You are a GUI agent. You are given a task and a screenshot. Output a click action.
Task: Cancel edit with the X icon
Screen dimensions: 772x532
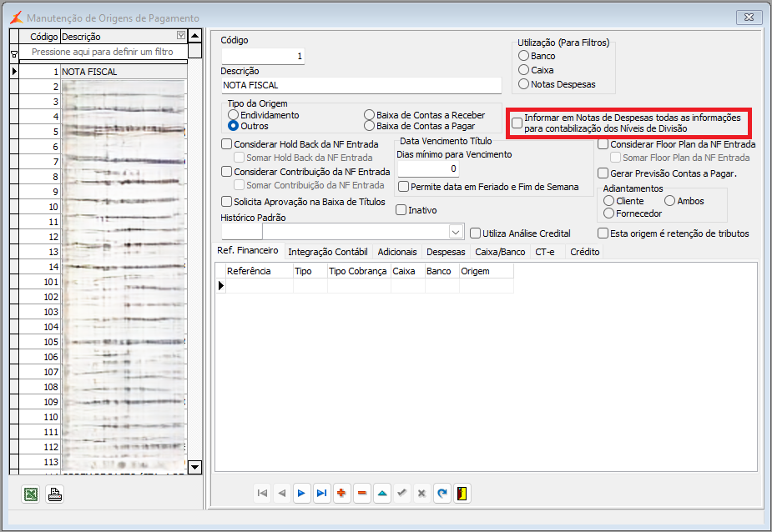[x=422, y=493]
